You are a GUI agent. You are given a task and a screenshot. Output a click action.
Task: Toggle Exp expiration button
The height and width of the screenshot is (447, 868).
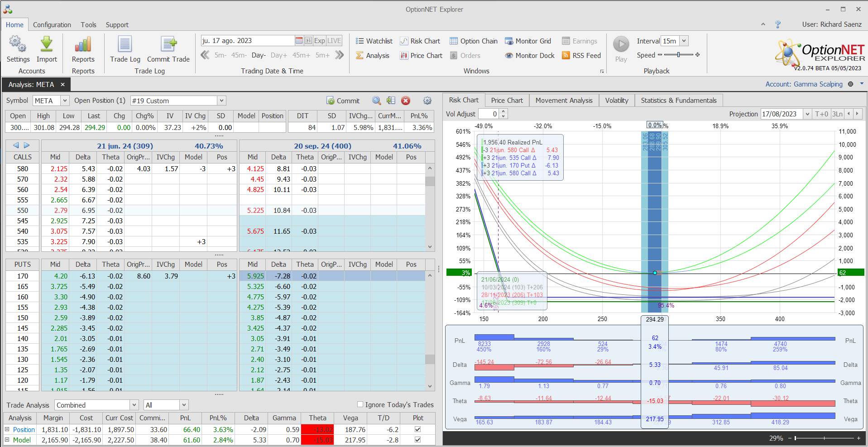(320, 41)
